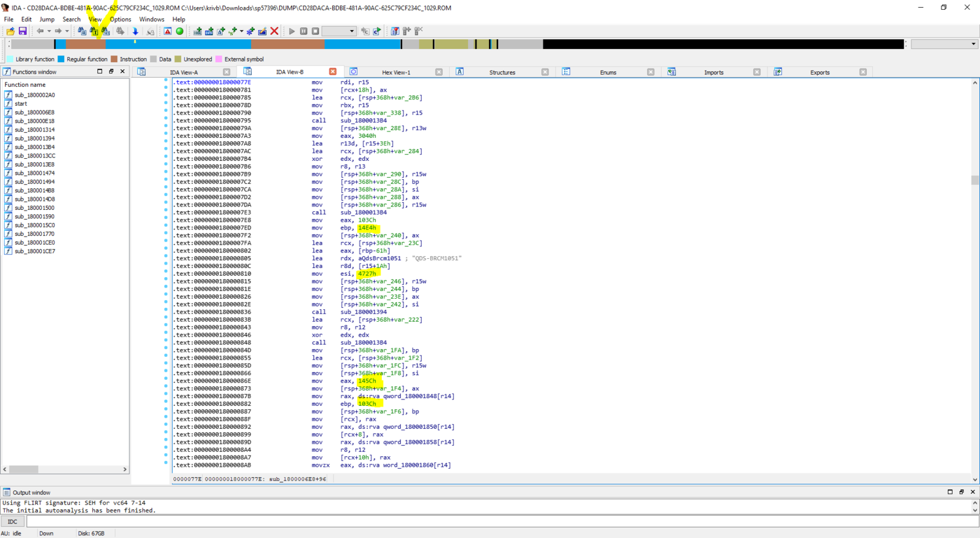This screenshot has height=538, width=980.
Task: Click the blue asterisk toolbar icon
Action: 251,31
